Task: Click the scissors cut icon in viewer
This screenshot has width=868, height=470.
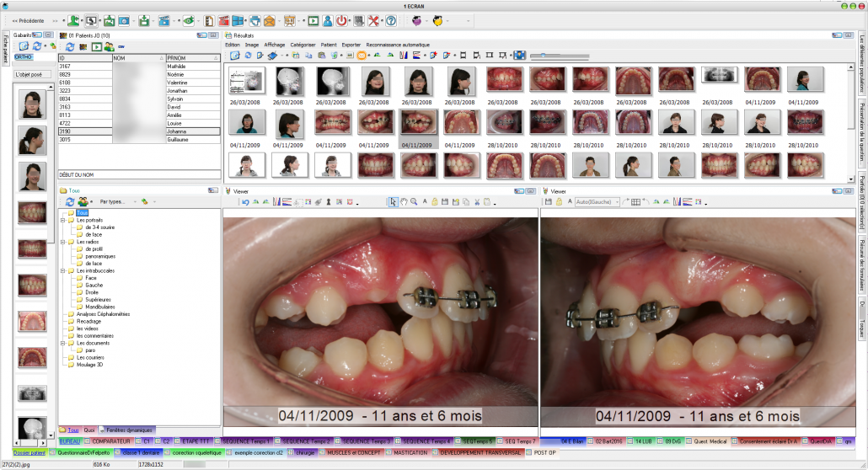Action: pos(476,202)
